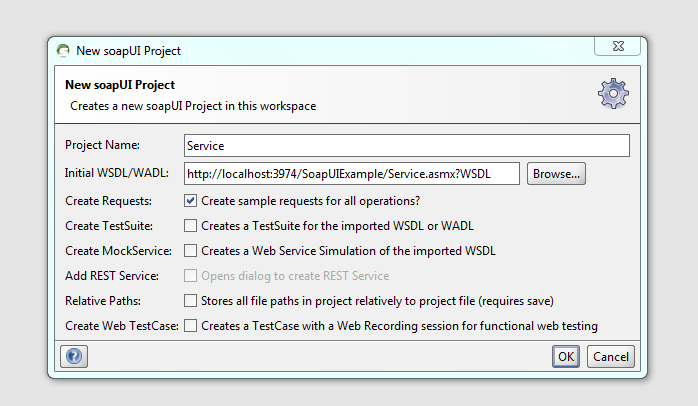
Task: Click the gear icon in the dialog header
Action: coord(612,93)
